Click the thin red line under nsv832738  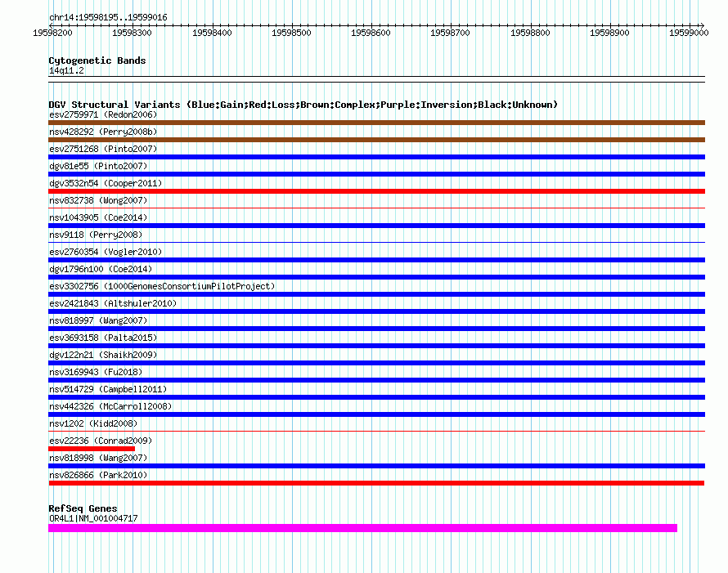(x=376, y=208)
